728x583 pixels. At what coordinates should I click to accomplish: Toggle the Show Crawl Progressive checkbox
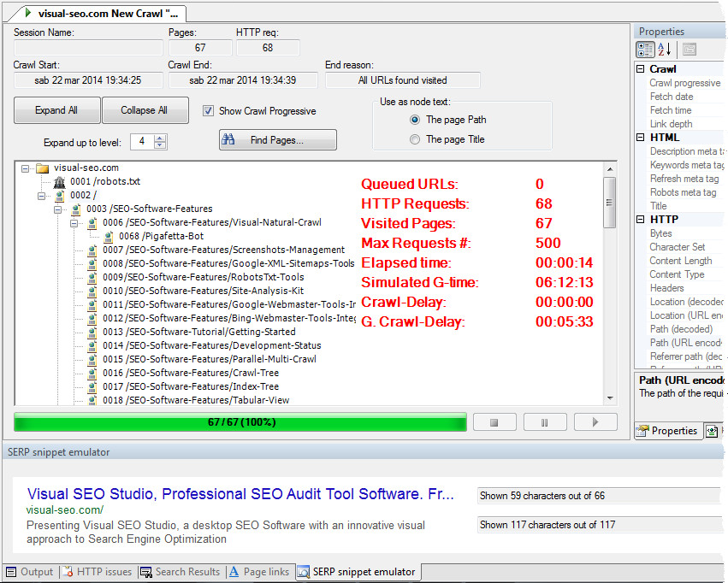(x=208, y=111)
